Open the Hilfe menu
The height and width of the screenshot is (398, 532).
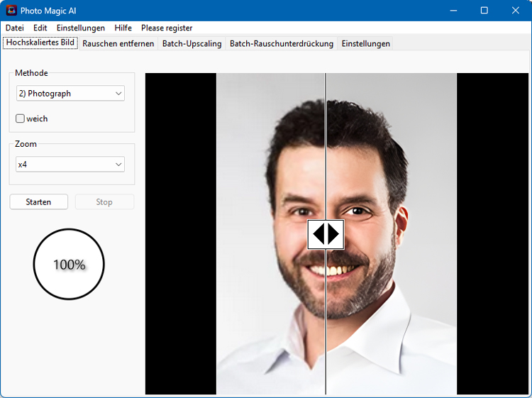pyautogui.click(x=123, y=28)
